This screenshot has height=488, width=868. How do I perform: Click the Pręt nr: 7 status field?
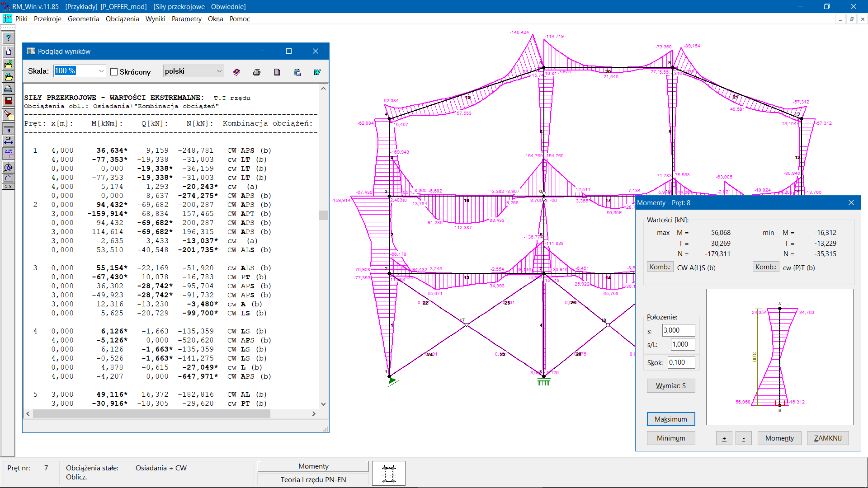[31, 473]
